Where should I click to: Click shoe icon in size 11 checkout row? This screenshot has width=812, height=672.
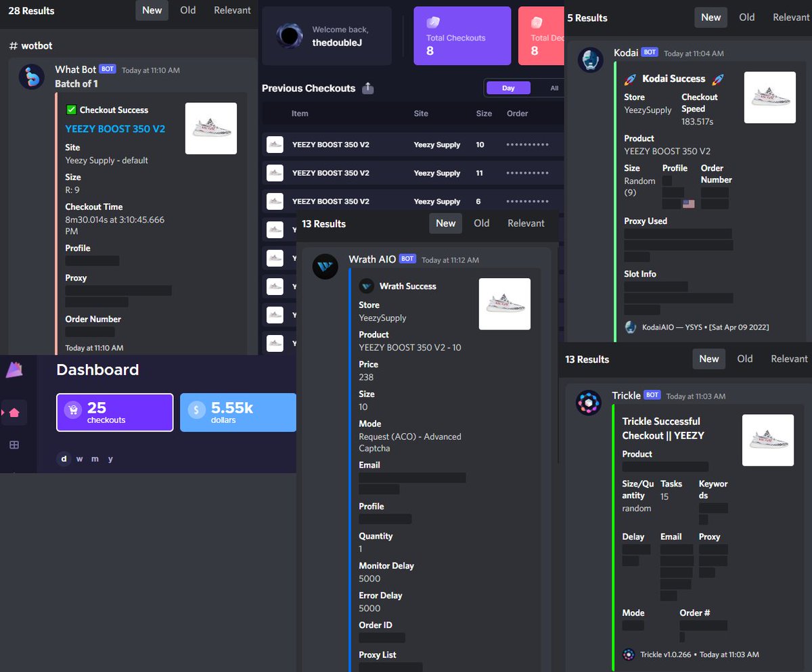pos(275,173)
